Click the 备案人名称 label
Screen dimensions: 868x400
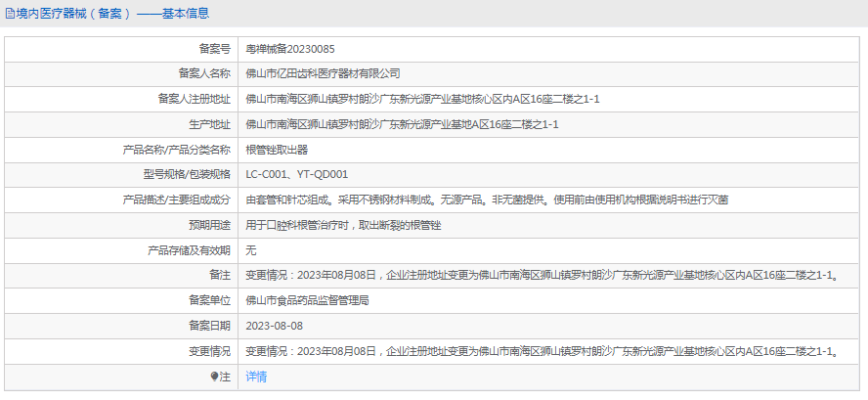pyautogui.click(x=203, y=73)
